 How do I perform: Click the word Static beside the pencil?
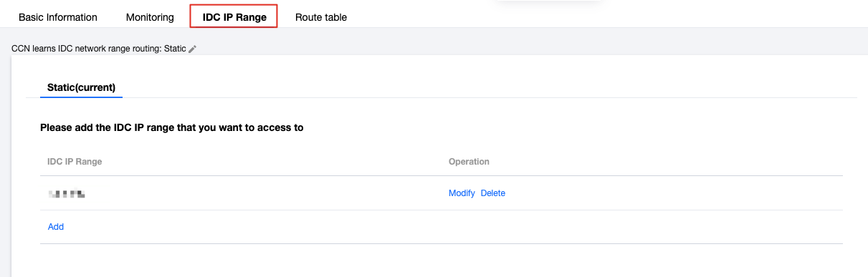pos(175,49)
